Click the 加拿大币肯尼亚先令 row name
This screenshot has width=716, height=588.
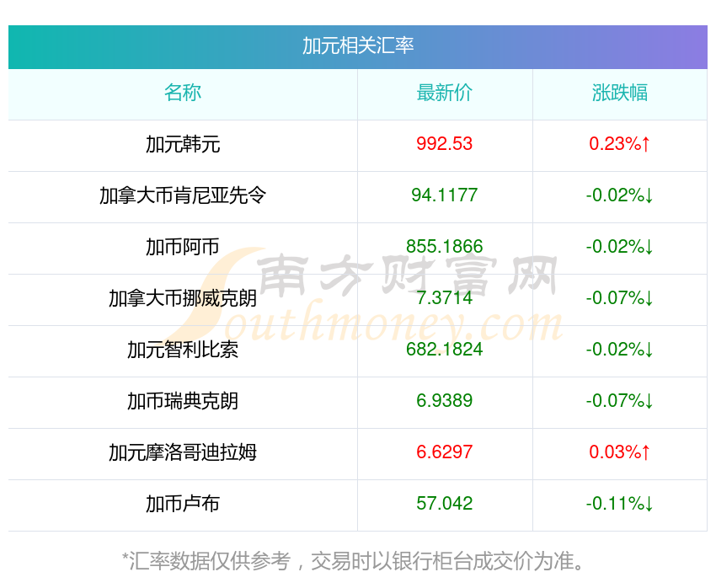click(183, 195)
